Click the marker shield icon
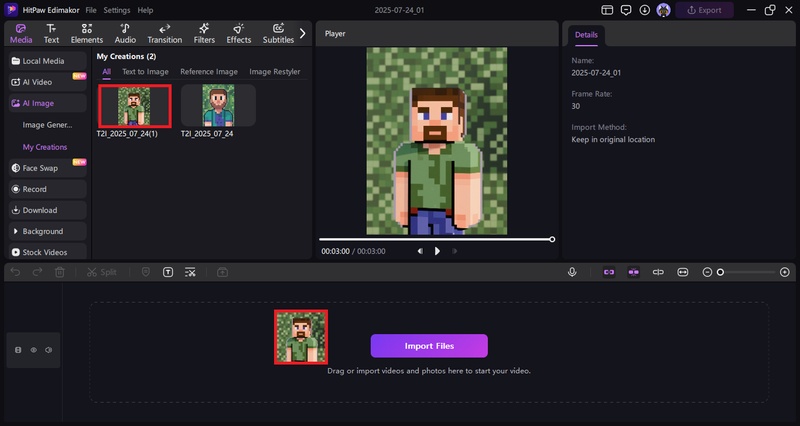This screenshot has width=800, height=426. click(x=146, y=272)
